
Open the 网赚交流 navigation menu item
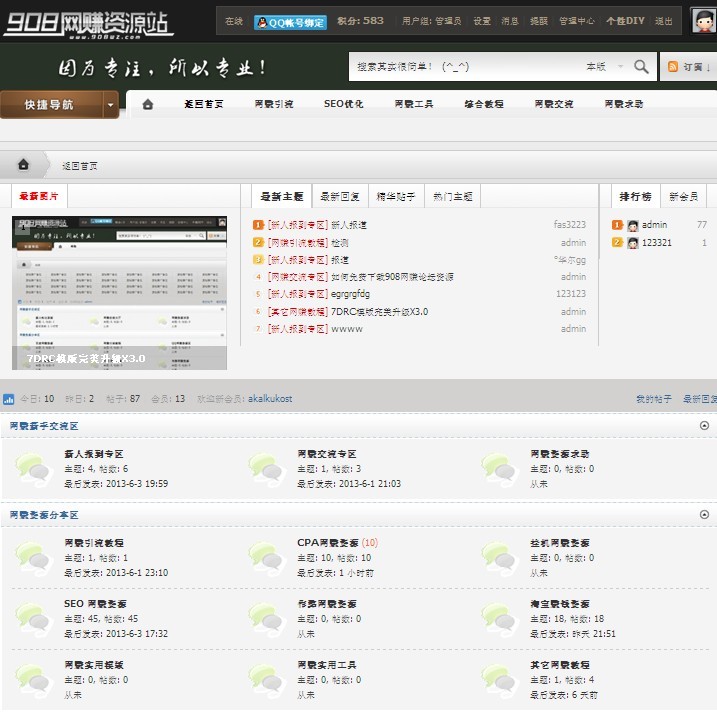[554, 104]
